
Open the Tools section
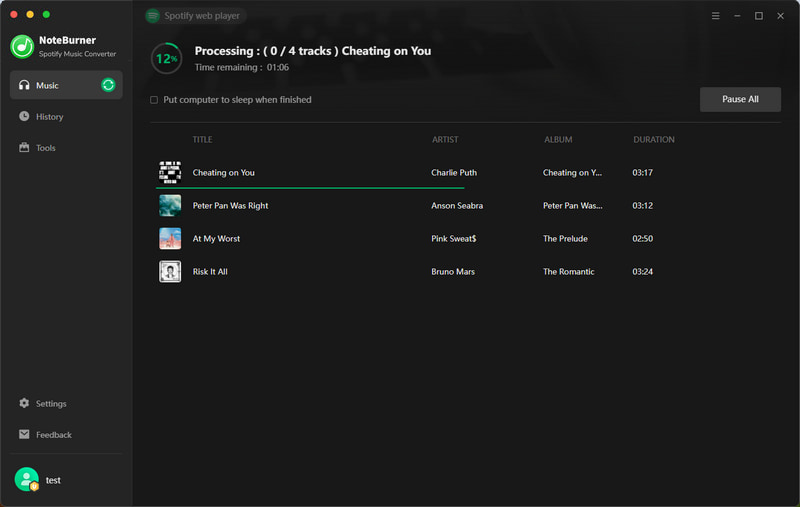pos(66,147)
